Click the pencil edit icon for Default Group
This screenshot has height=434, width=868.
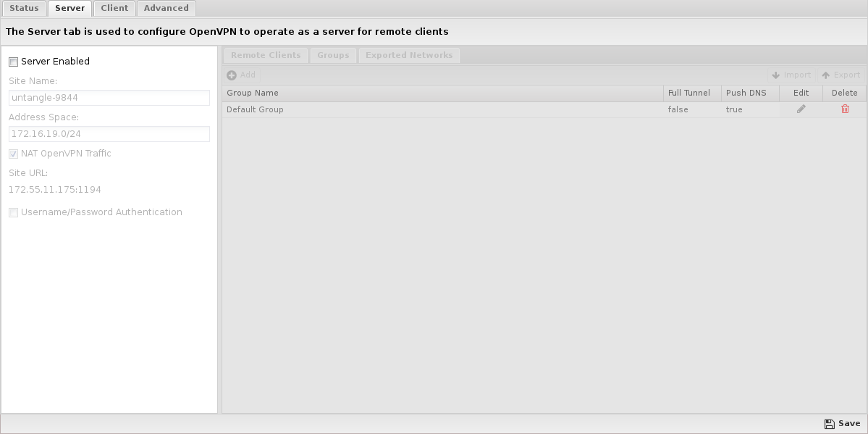click(x=801, y=109)
